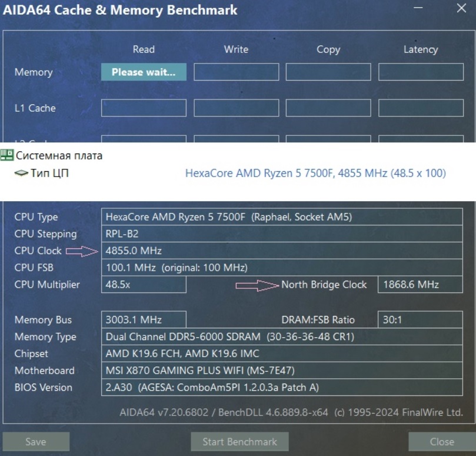The image size is (476, 456).
Task: Close the benchmark dialog via Close button
Action: [442, 441]
